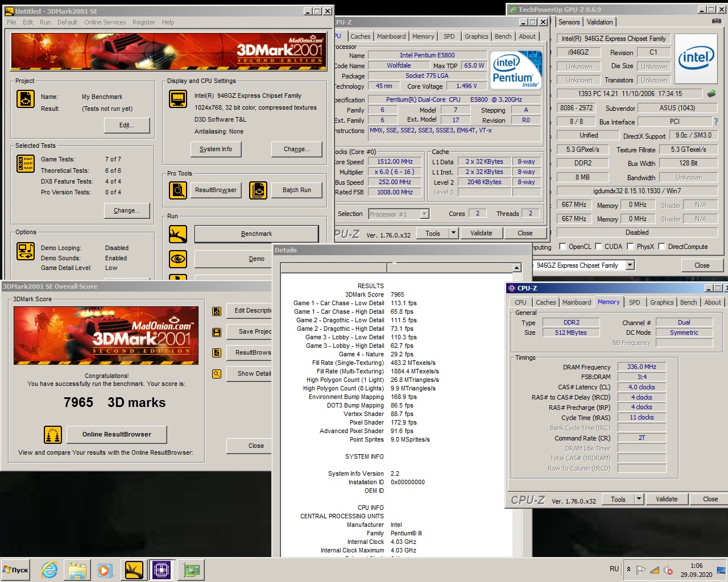Click the Intel logo in GPU-Z

click(x=696, y=57)
